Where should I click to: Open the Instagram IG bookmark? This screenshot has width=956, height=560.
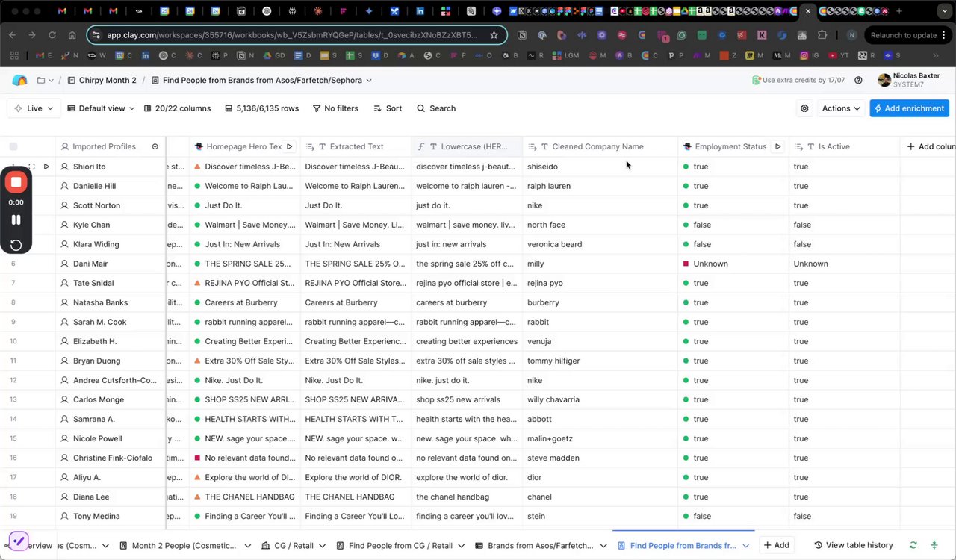(x=810, y=56)
